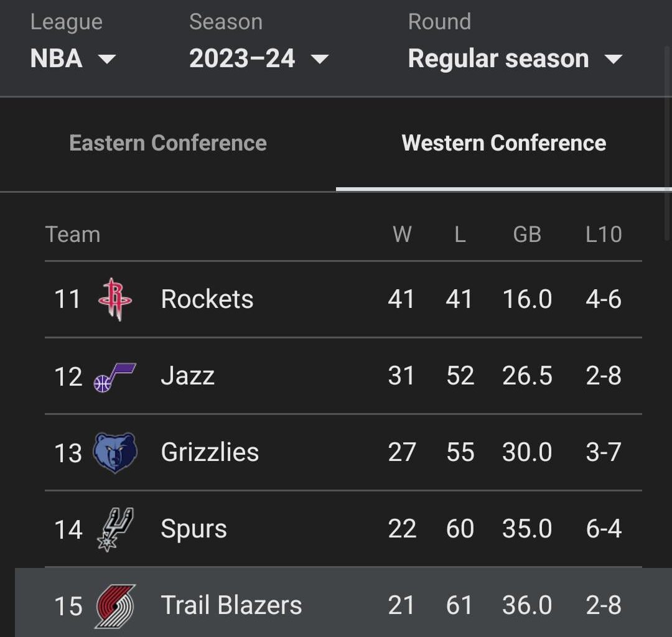Click the Team column header
Screen dimensions: 672x637
pos(73,235)
